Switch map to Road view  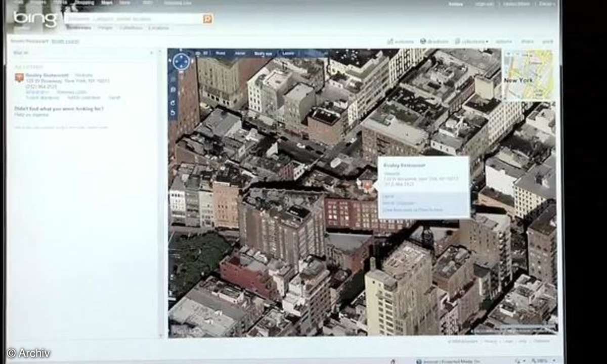220,53
